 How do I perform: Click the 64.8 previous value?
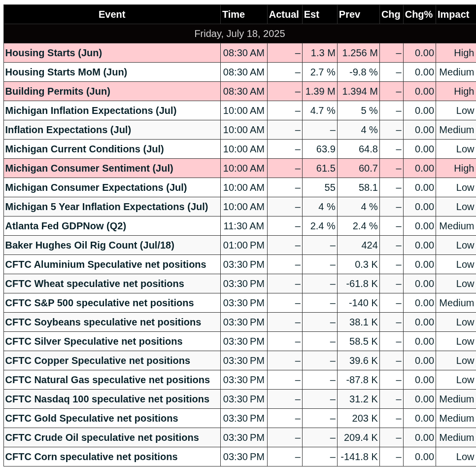368,149
